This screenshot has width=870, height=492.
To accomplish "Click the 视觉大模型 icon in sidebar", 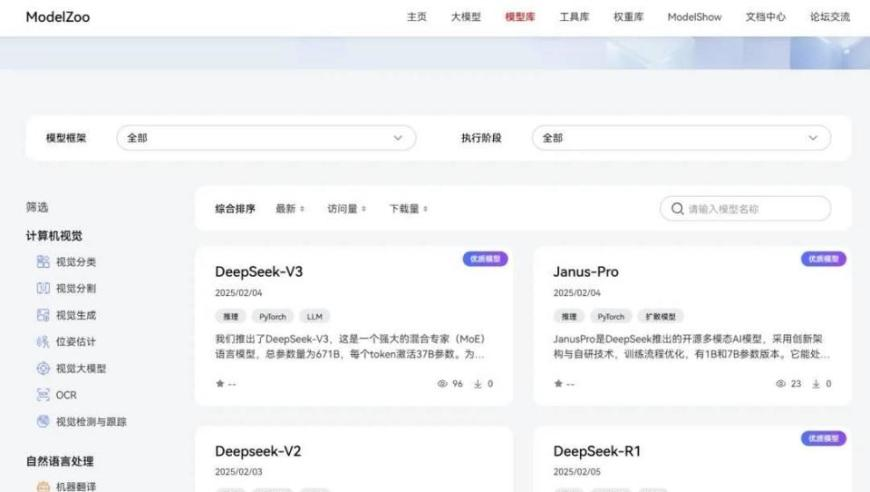I will 43,368.
